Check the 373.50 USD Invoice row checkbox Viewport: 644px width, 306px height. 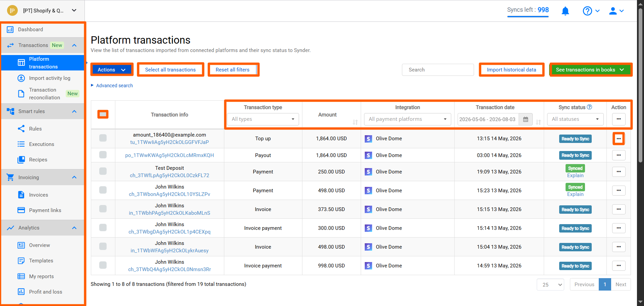pyautogui.click(x=103, y=209)
